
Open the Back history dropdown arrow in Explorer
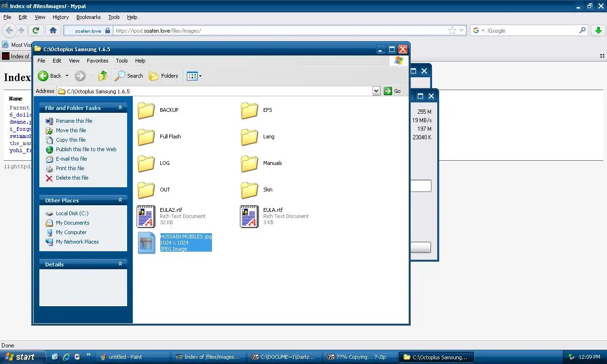pos(67,76)
